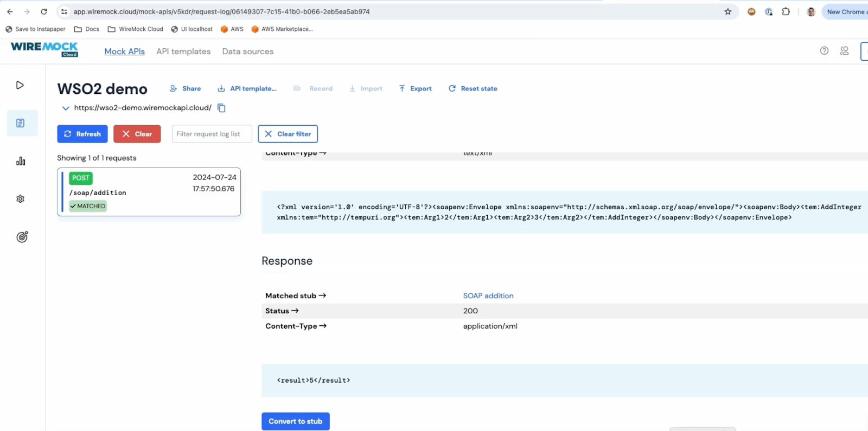Open the API templates tab
This screenshot has width=868, height=431.
pos(183,52)
